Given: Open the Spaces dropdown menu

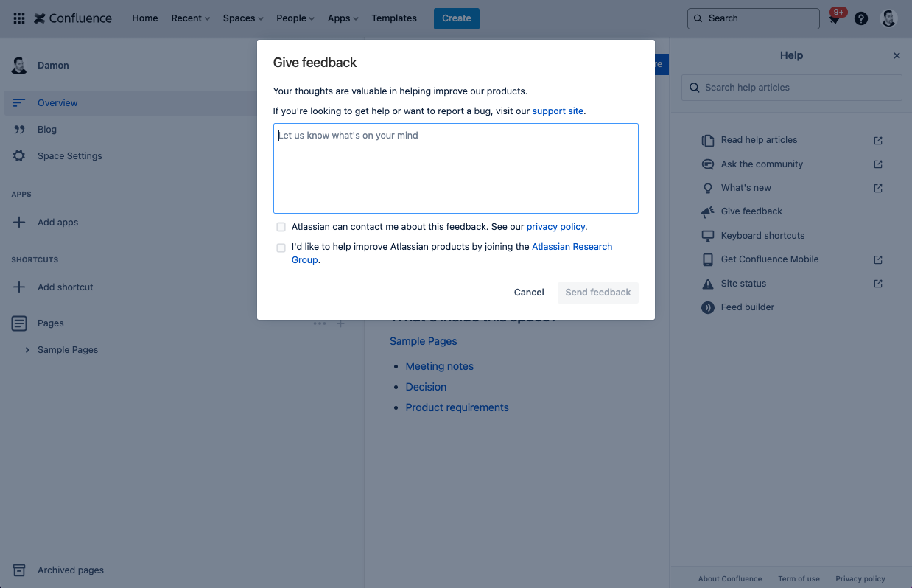Looking at the screenshot, I should (x=243, y=18).
